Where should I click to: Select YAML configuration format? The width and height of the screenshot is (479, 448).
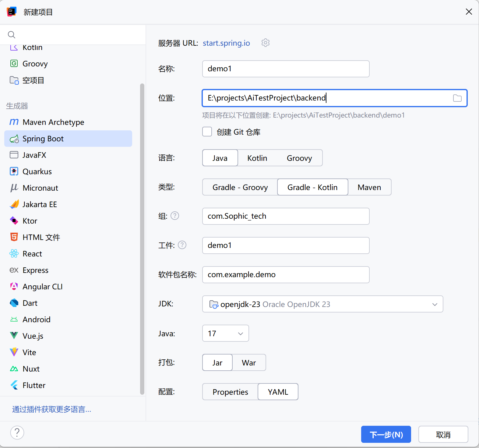tap(278, 392)
